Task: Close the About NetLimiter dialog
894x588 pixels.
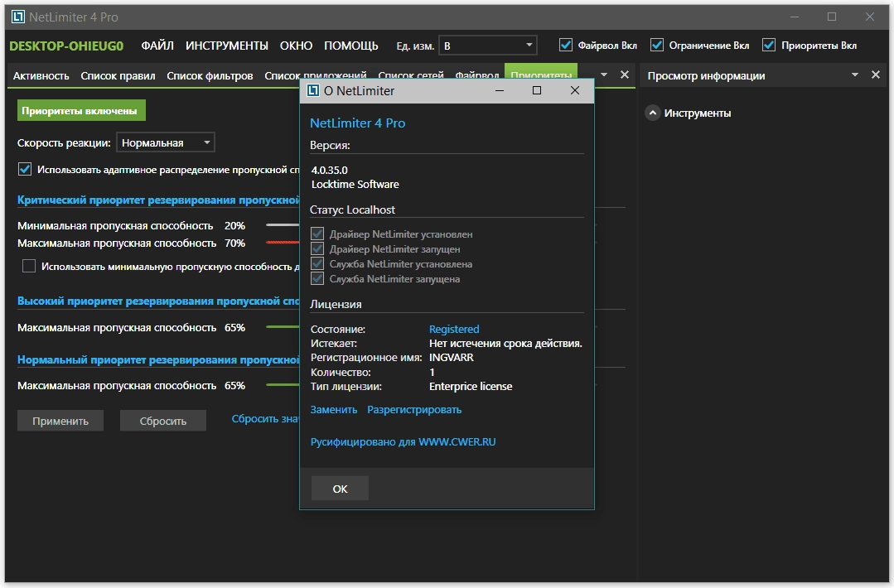Action: coord(575,90)
